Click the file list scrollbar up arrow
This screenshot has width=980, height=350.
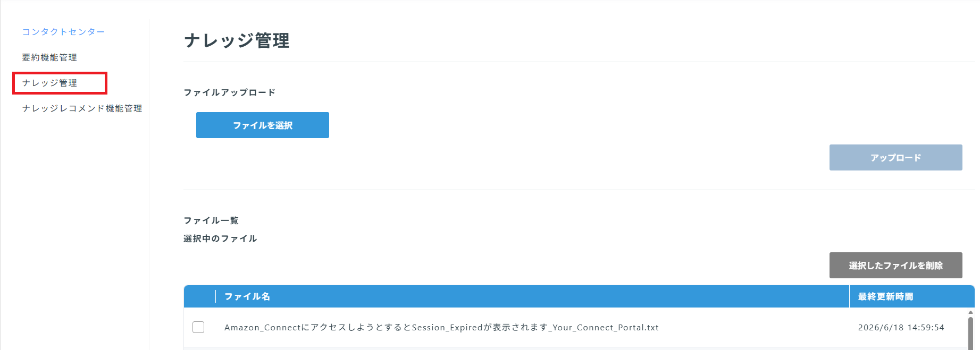pos(970,312)
